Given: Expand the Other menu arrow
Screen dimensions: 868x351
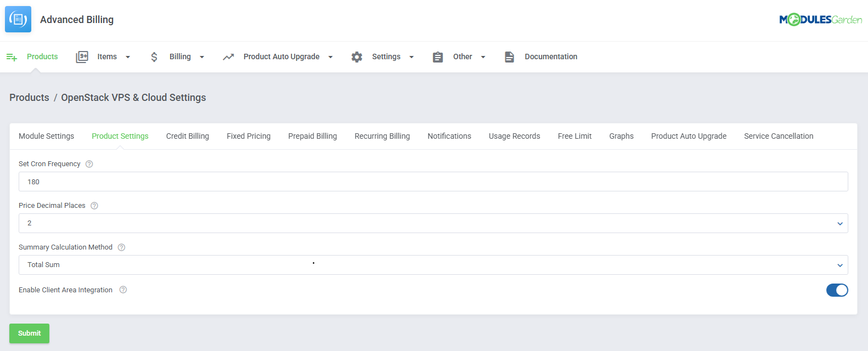Looking at the screenshot, I should pos(483,57).
